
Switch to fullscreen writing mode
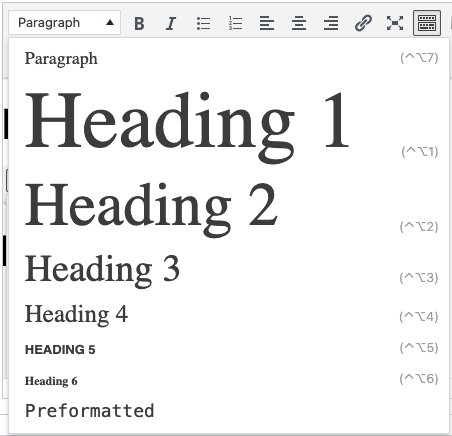[395, 23]
